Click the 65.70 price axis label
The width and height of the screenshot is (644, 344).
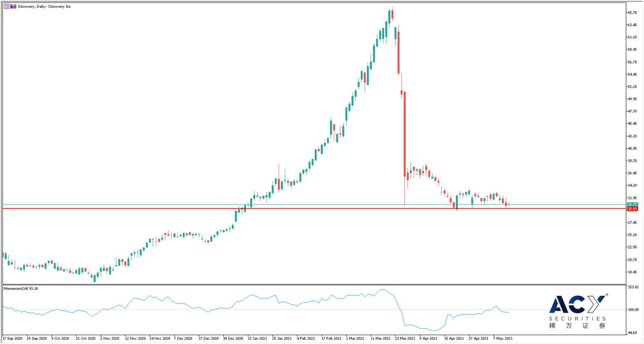tap(633, 13)
